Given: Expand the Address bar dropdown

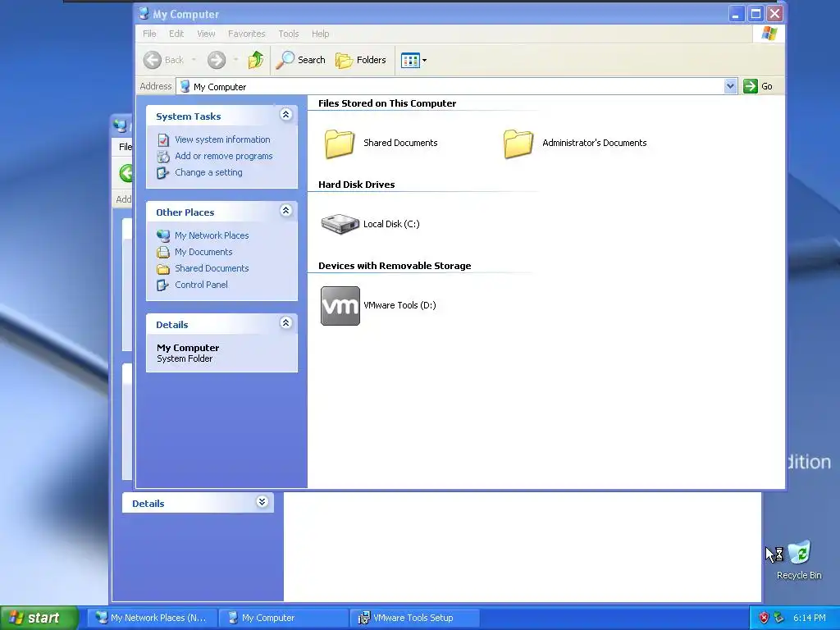Looking at the screenshot, I should tap(730, 86).
